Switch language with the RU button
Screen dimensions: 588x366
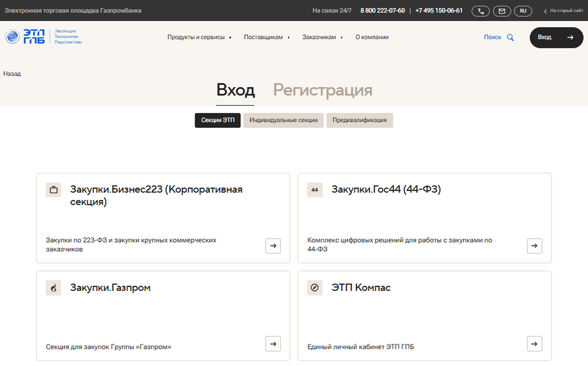point(523,11)
